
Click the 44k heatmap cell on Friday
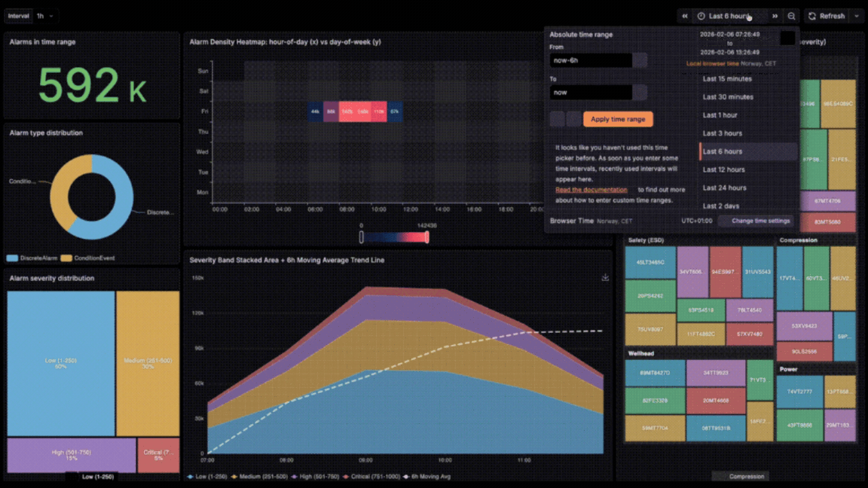pyautogui.click(x=315, y=111)
